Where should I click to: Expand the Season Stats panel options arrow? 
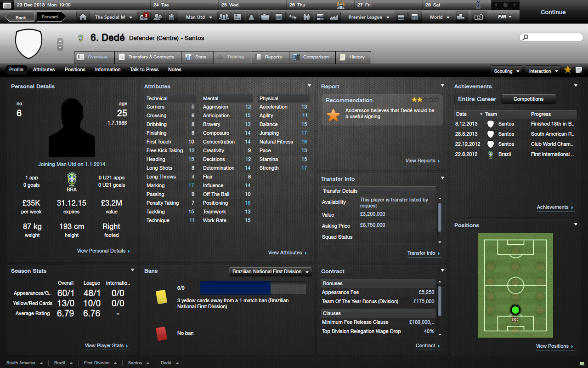(x=132, y=270)
